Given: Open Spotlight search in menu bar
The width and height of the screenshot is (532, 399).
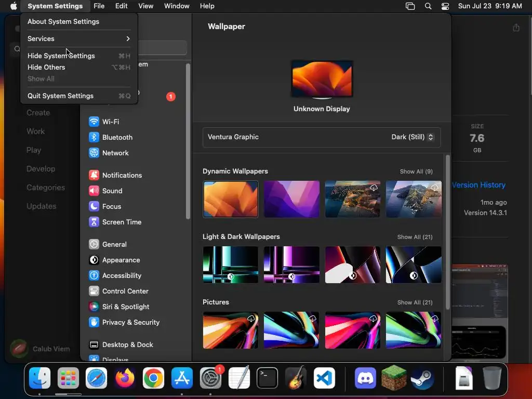Looking at the screenshot, I should 428,6.
